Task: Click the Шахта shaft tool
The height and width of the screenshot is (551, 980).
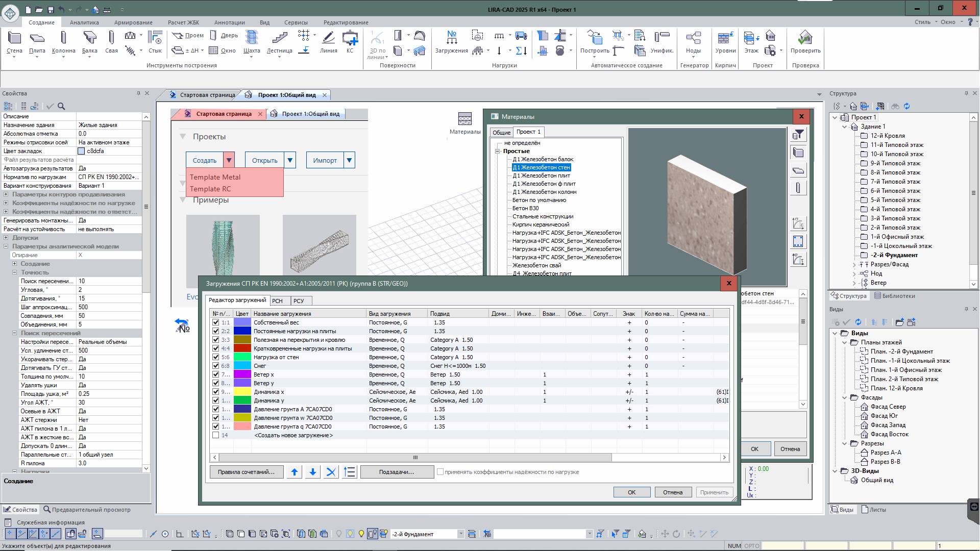Action: tap(252, 42)
